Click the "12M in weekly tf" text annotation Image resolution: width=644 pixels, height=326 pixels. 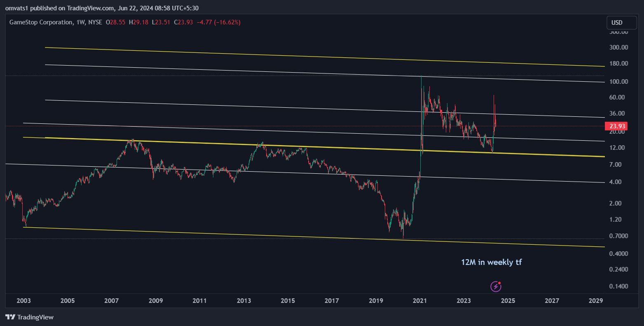tap(491, 262)
